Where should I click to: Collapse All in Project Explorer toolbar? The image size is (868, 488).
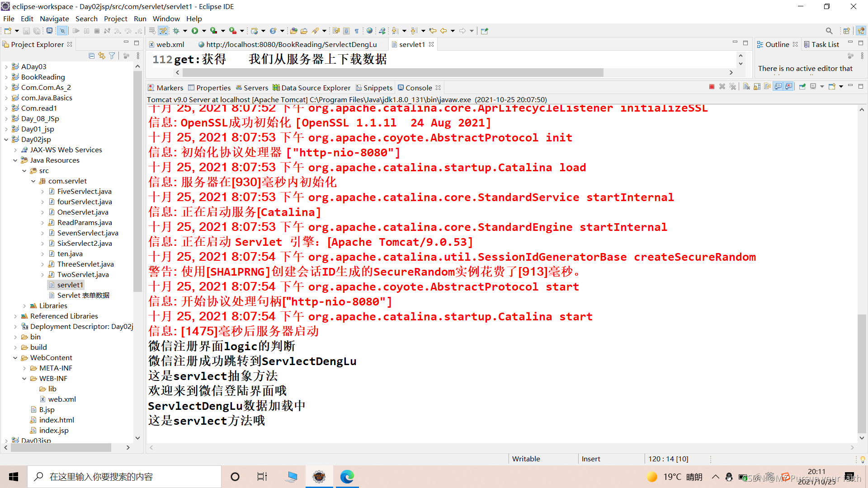click(92, 56)
